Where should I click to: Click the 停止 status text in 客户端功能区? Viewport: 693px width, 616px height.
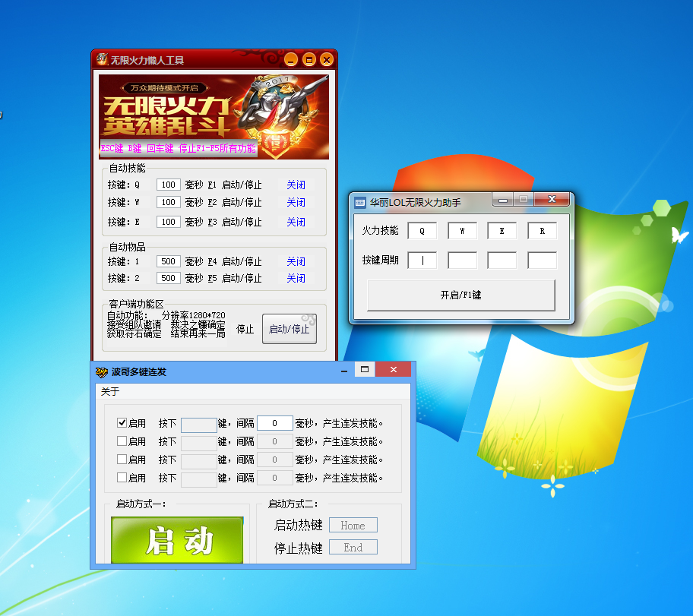pyautogui.click(x=245, y=329)
